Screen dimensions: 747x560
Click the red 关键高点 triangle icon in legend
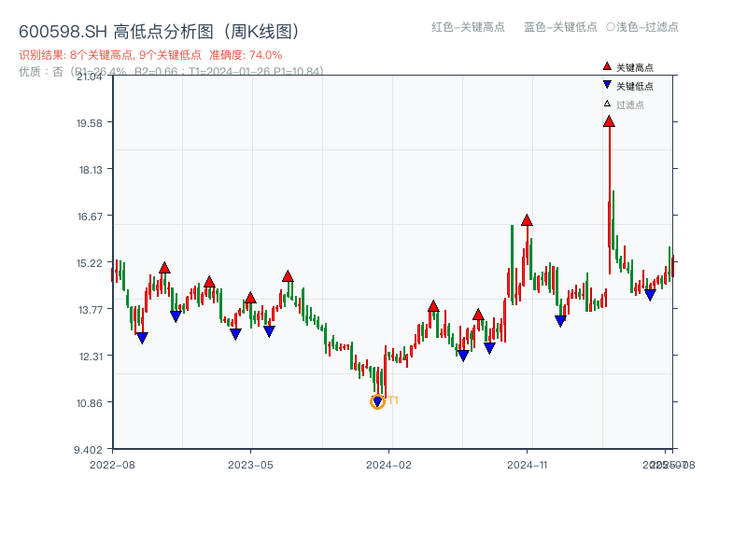(609, 66)
